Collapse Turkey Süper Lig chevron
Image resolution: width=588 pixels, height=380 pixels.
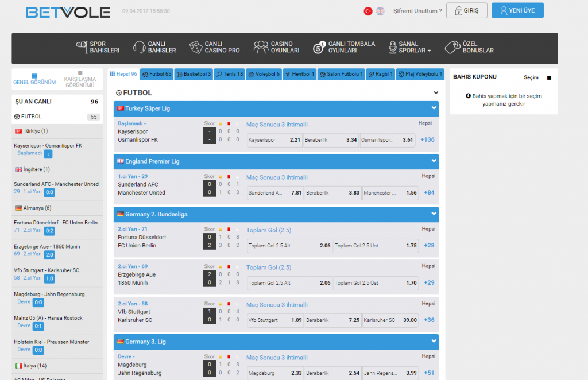pos(434,108)
